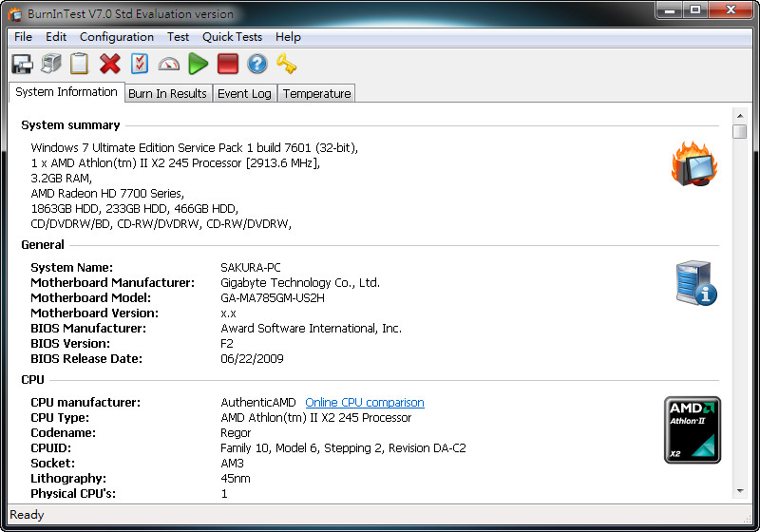Click the scrollbar down arrow
Viewport: 760px width, 532px height.
tap(740, 491)
